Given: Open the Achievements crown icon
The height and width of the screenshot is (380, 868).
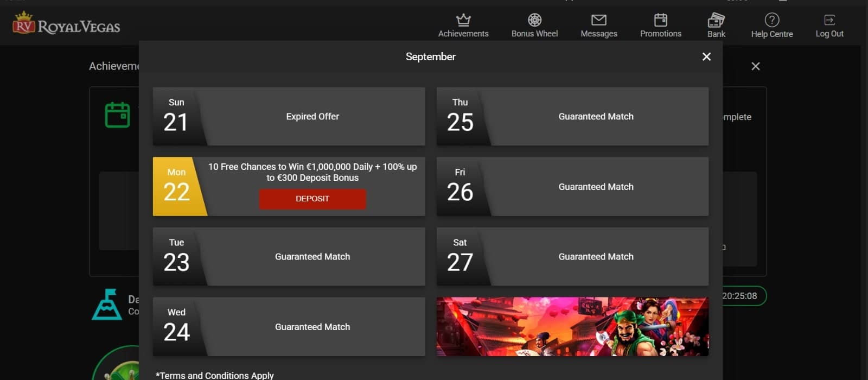Looking at the screenshot, I should [x=463, y=20].
